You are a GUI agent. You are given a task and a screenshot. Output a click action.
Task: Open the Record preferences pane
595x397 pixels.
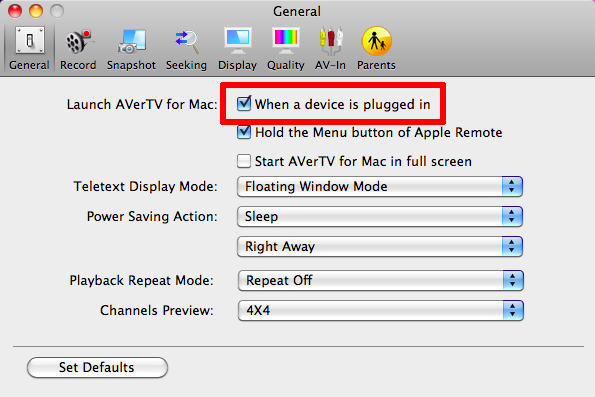click(78, 49)
